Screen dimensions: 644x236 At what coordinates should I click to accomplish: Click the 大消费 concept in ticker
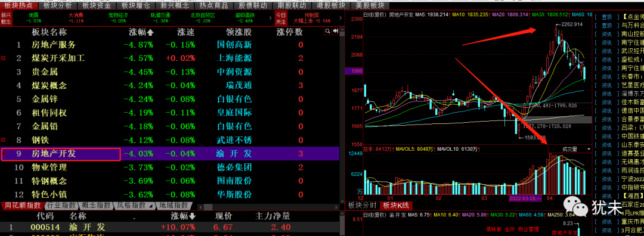pos(76,18)
